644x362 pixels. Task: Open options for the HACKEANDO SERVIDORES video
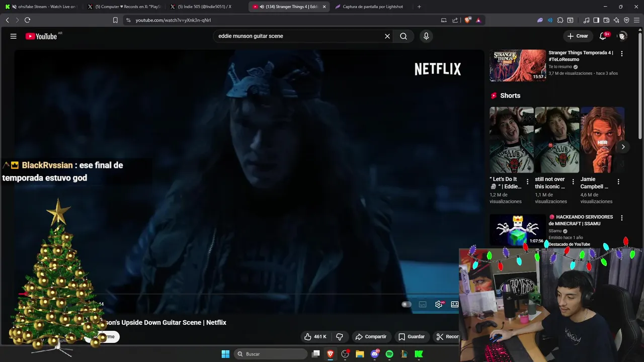click(x=622, y=218)
